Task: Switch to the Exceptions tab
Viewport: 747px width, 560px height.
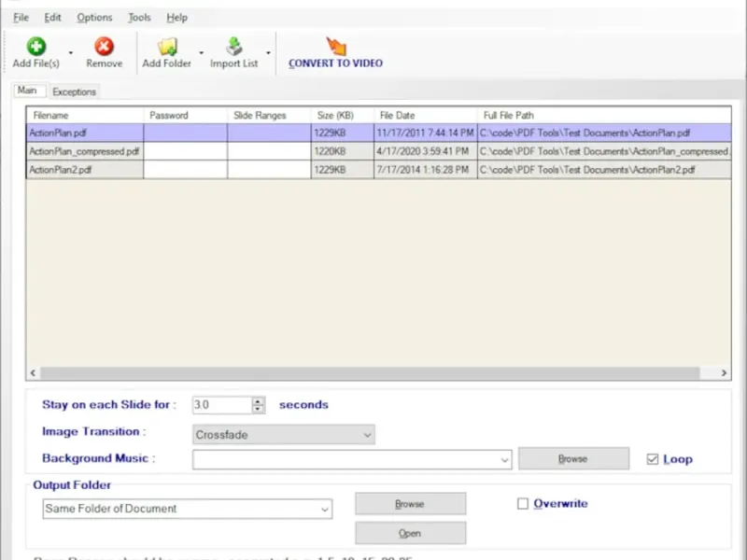Action: click(74, 91)
